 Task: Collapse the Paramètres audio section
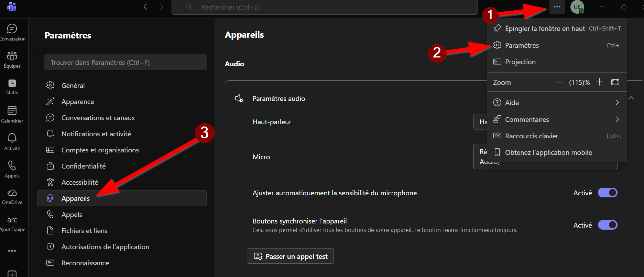[631, 98]
